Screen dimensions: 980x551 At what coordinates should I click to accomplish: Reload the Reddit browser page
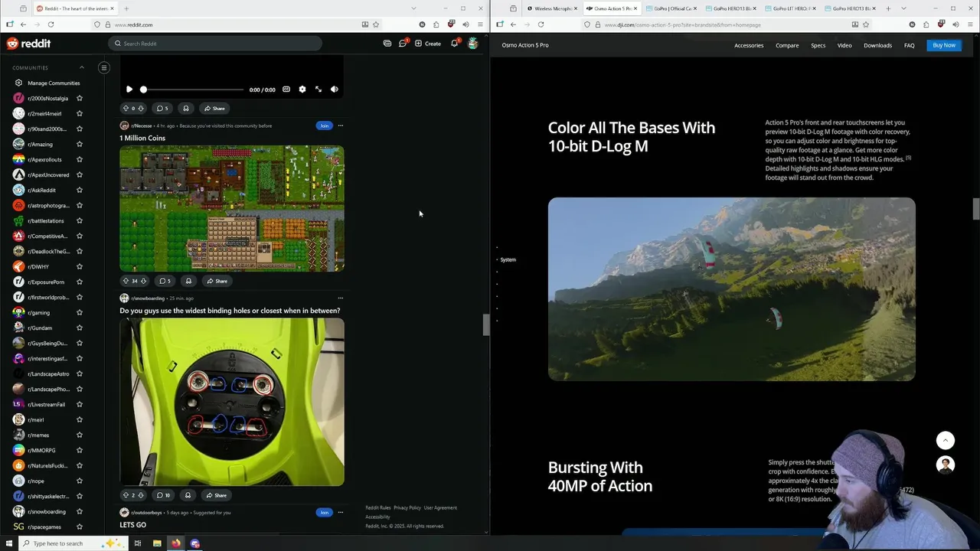pyautogui.click(x=51, y=24)
